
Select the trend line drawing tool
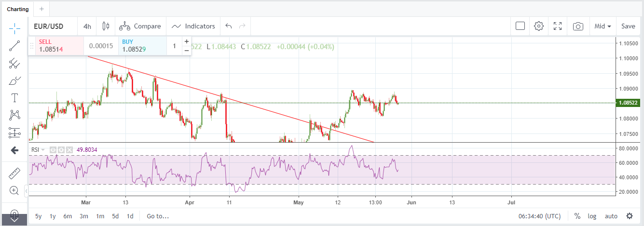click(x=14, y=46)
